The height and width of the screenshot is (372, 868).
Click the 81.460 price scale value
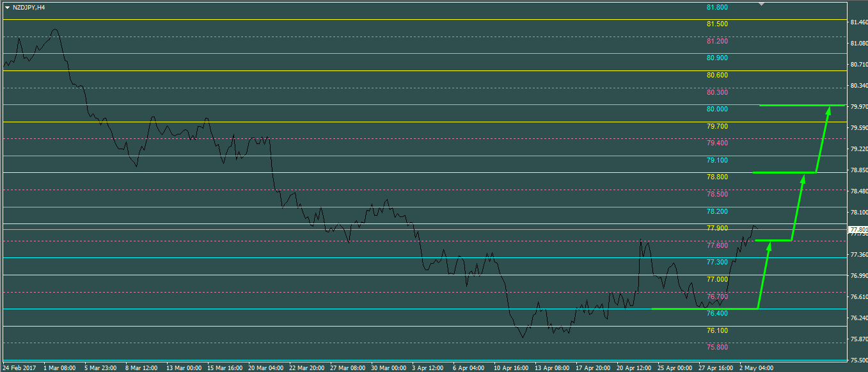click(x=858, y=22)
